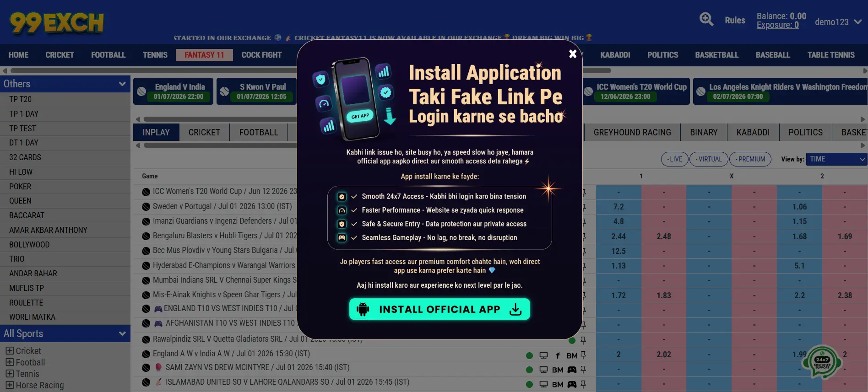The height and width of the screenshot is (392, 868).
Task: Expand the Cricket tree item in All Sports
Action: (10, 351)
